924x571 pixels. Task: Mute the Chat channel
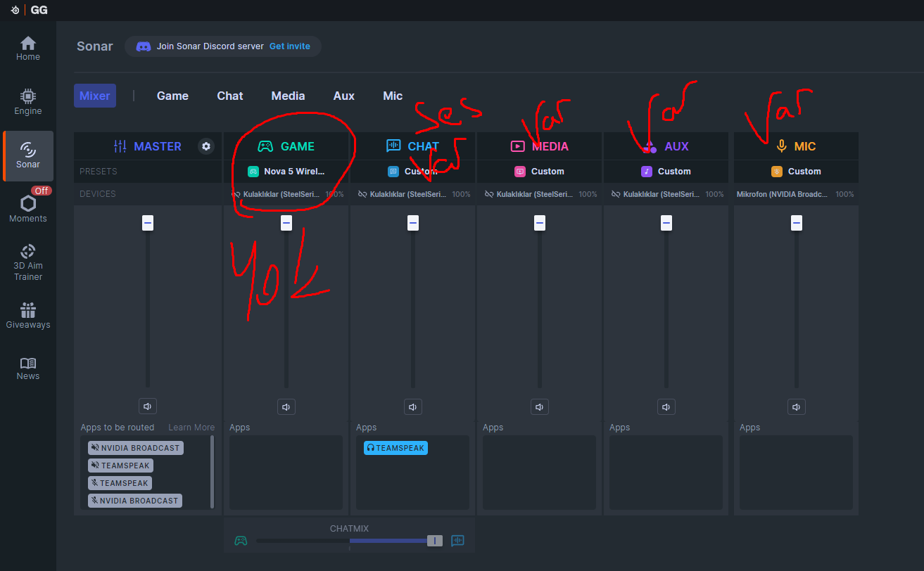(413, 406)
